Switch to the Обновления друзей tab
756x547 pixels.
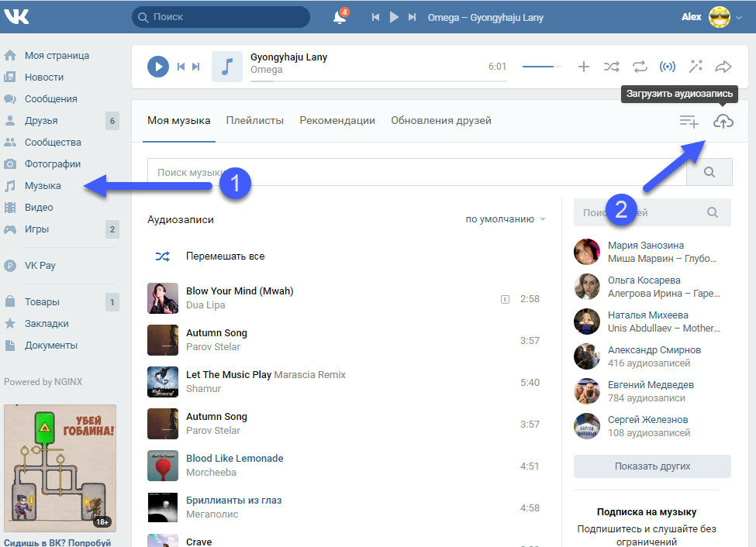coord(440,121)
